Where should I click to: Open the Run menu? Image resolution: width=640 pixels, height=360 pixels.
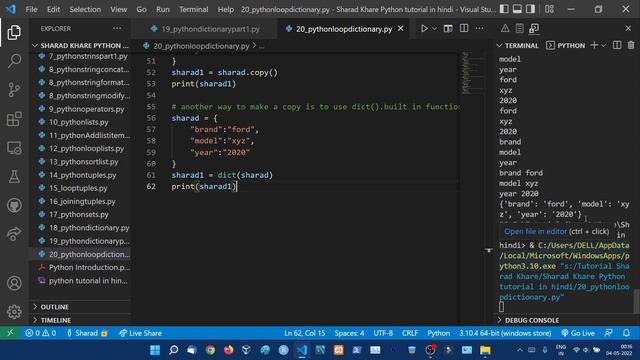162,9
